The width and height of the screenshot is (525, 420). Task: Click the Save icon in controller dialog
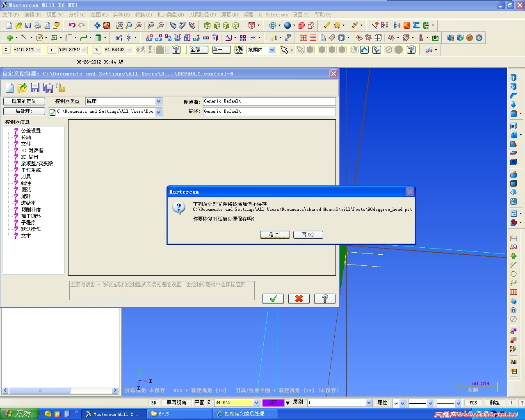coord(35,88)
